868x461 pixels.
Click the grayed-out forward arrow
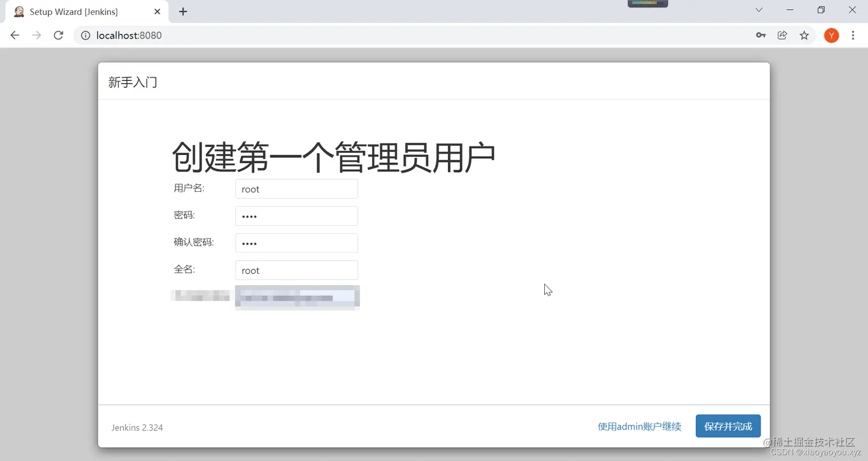pyautogui.click(x=36, y=35)
